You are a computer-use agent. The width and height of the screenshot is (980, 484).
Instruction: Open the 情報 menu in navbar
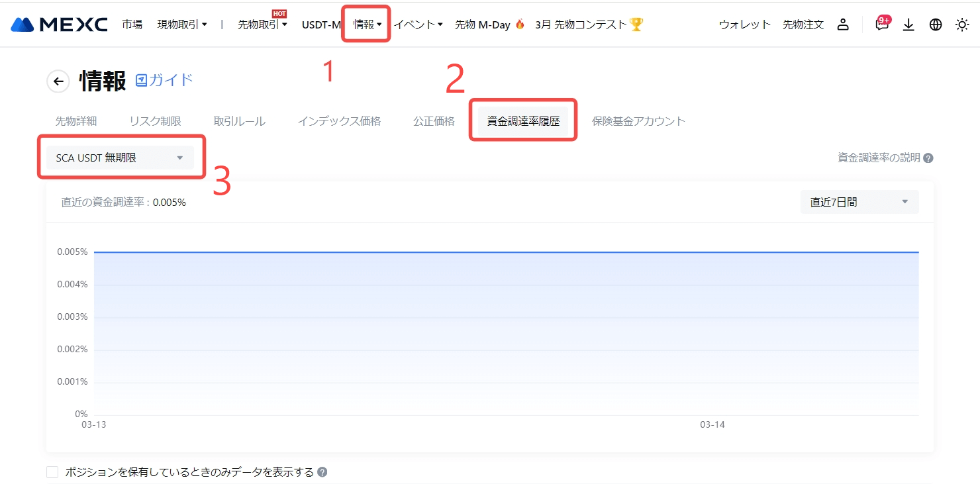click(366, 24)
